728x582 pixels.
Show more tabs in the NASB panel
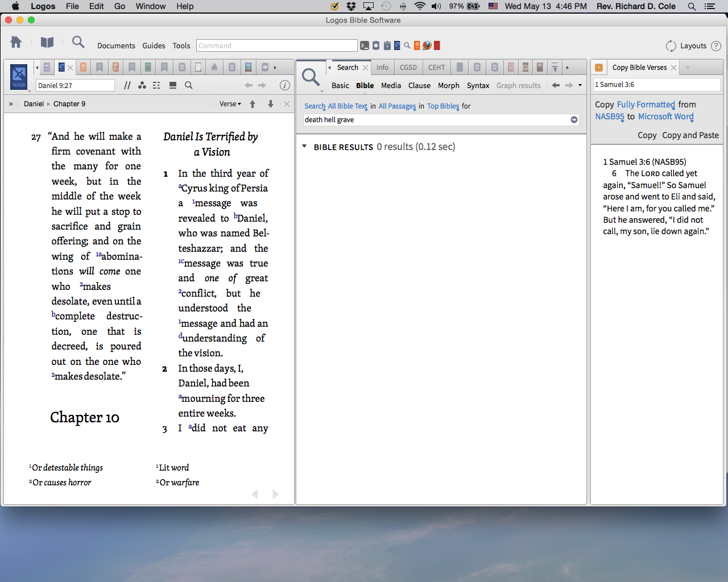pyautogui.click(x=275, y=68)
